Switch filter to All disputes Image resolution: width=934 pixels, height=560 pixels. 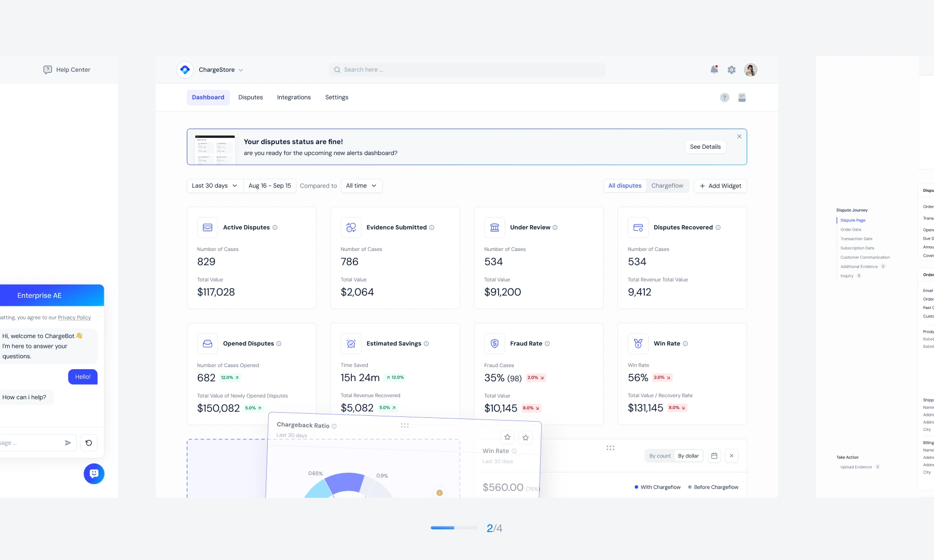tap(625, 186)
